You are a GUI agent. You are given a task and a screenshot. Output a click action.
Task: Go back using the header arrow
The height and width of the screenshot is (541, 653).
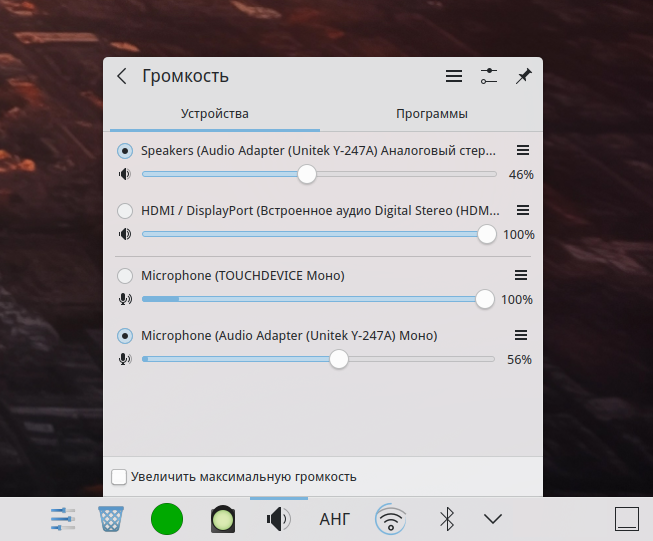pos(122,76)
